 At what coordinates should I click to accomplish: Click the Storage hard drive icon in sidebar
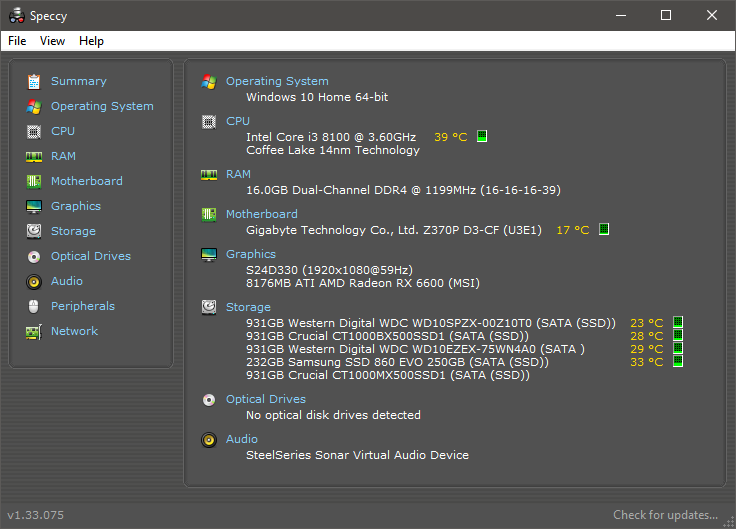34,231
